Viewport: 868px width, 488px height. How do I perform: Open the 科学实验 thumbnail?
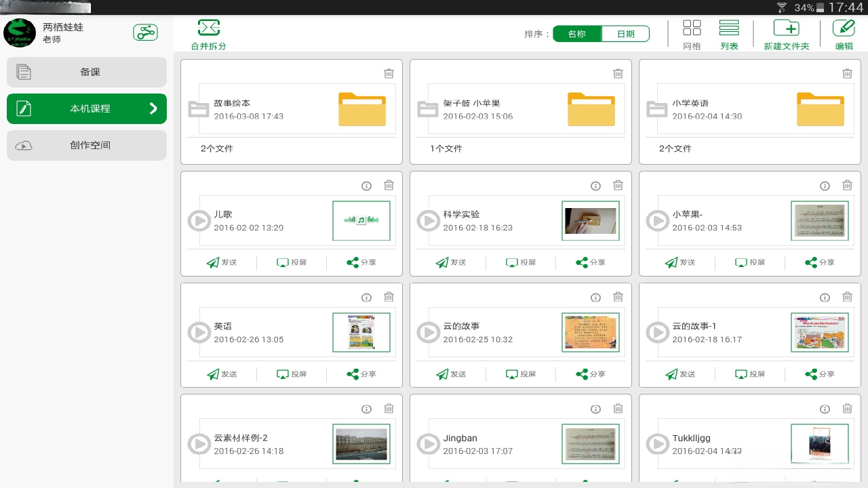(x=591, y=221)
